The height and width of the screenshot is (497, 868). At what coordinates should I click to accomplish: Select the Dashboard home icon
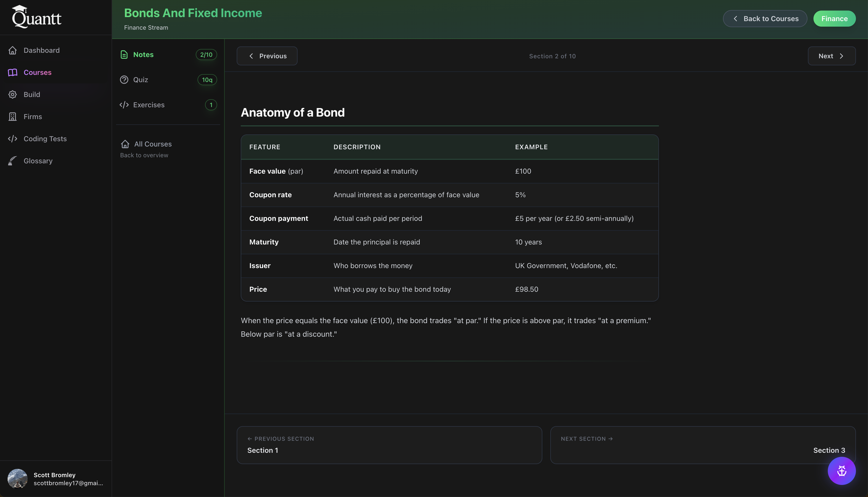[x=13, y=50]
